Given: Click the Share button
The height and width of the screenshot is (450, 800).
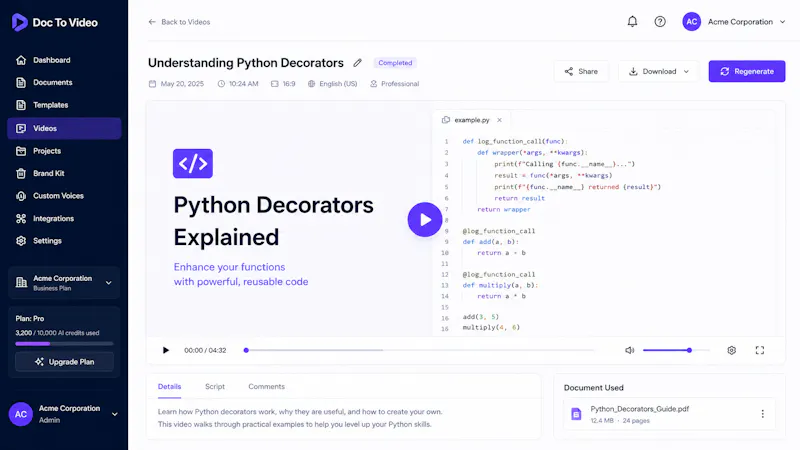Looking at the screenshot, I should tap(581, 71).
